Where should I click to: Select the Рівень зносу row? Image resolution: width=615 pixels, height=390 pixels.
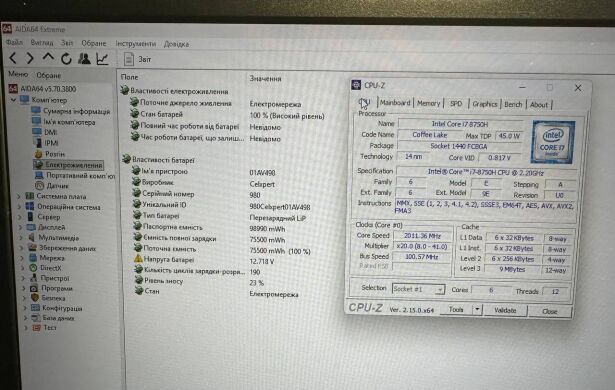[x=199, y=282]
